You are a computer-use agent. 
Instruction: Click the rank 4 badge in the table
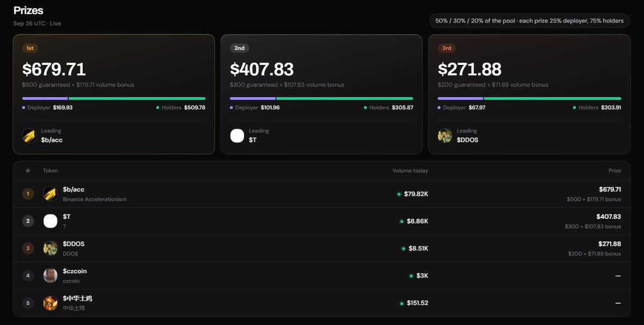tap(28, 276)
